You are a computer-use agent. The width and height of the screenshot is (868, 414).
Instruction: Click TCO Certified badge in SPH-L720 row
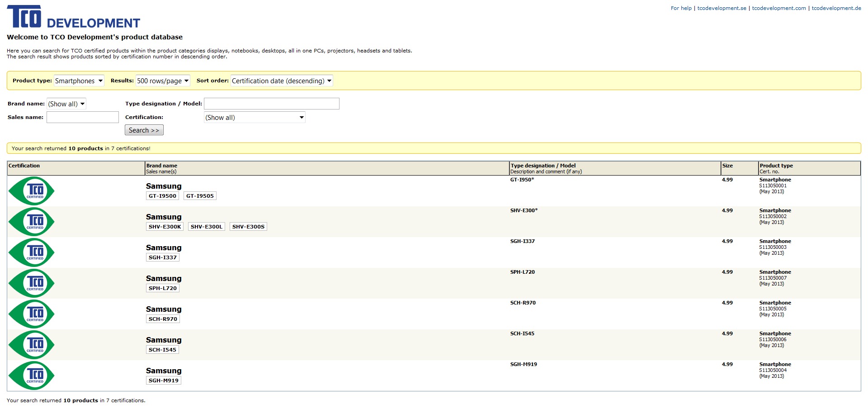(x=32, y=283)
